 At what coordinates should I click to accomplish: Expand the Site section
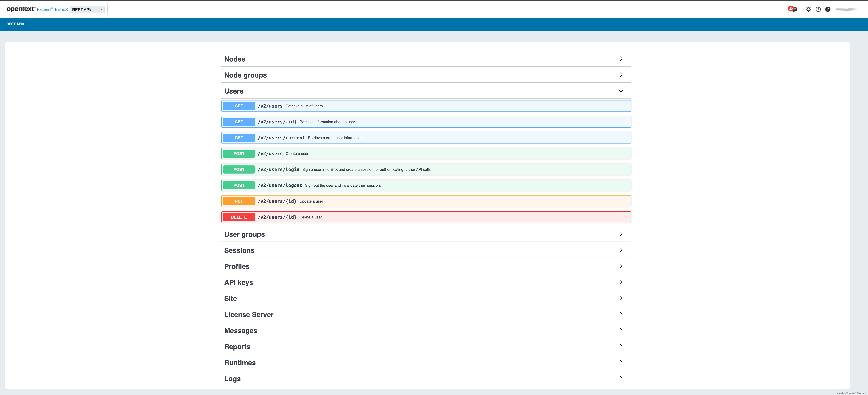[426, 298]
